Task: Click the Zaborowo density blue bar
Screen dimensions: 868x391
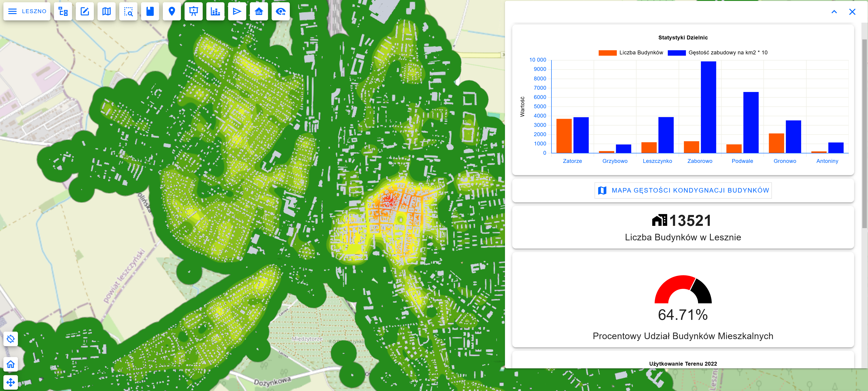Action: [708, 107]
